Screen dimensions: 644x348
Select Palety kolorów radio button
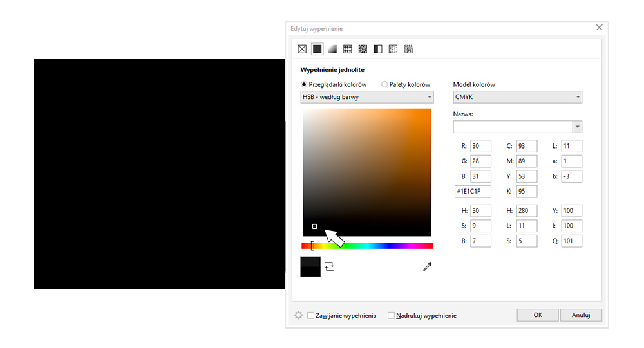[x=384, y=84]
